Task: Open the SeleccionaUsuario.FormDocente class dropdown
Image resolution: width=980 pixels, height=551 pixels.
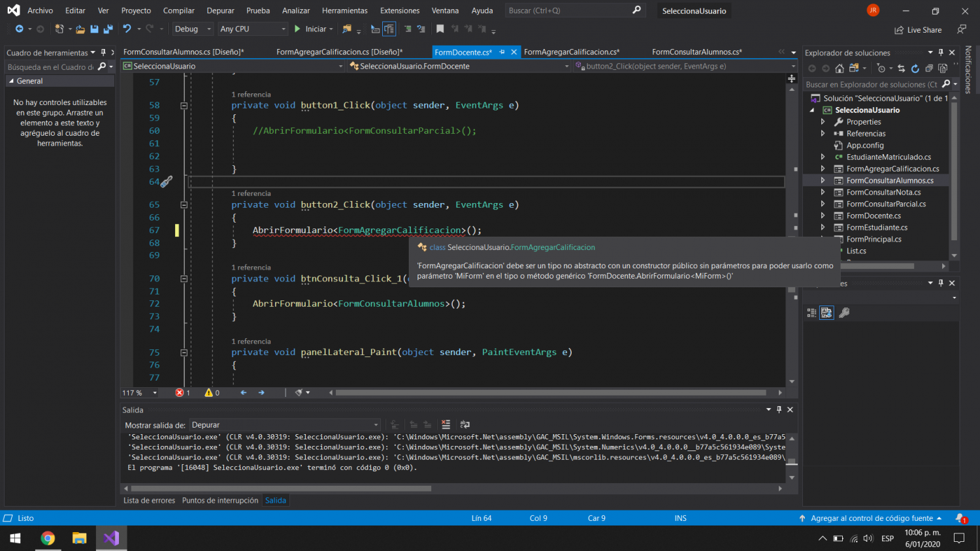Action: click(459, 66)
